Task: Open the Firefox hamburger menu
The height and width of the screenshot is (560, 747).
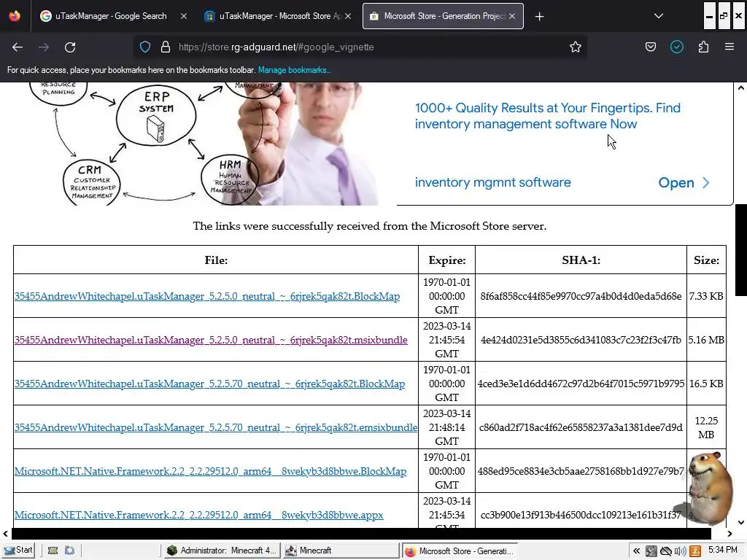Action: click(729, 47)
